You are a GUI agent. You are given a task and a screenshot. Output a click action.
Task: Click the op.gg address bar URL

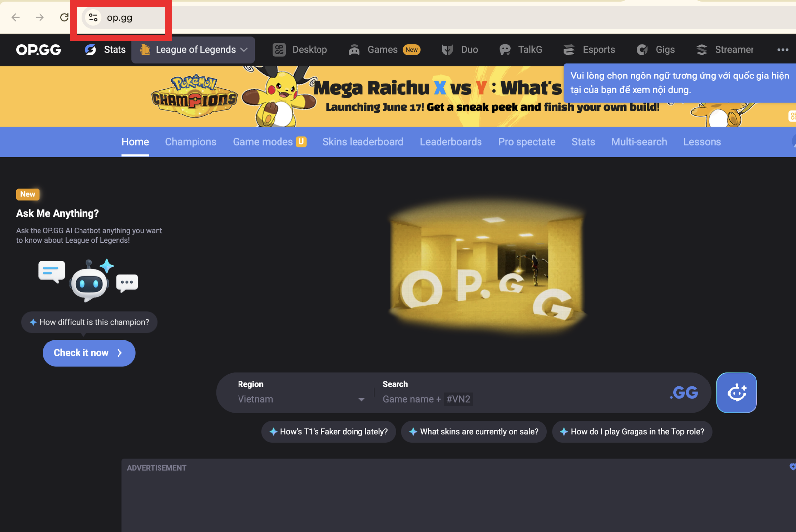pyautogui.click(x=119, y=18)
